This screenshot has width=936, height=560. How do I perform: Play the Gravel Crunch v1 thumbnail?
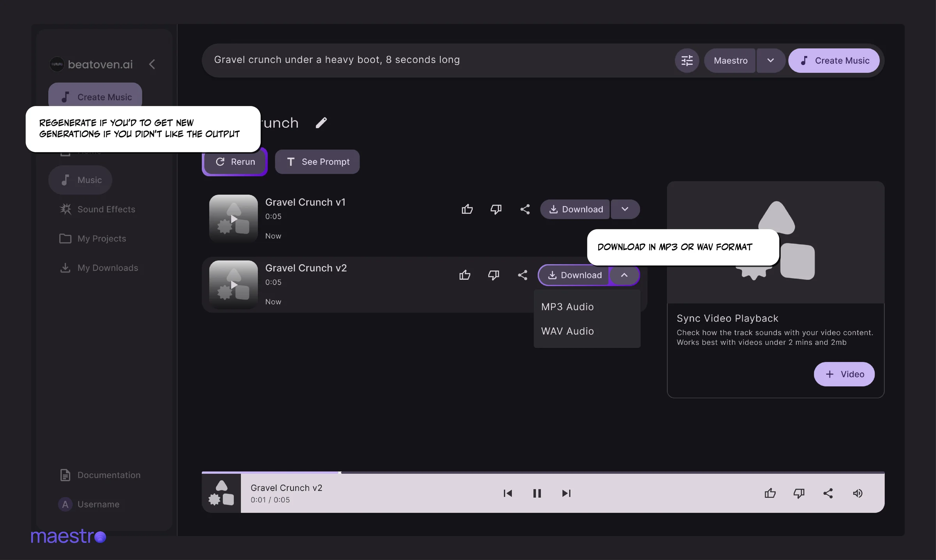tap(234, 219)
